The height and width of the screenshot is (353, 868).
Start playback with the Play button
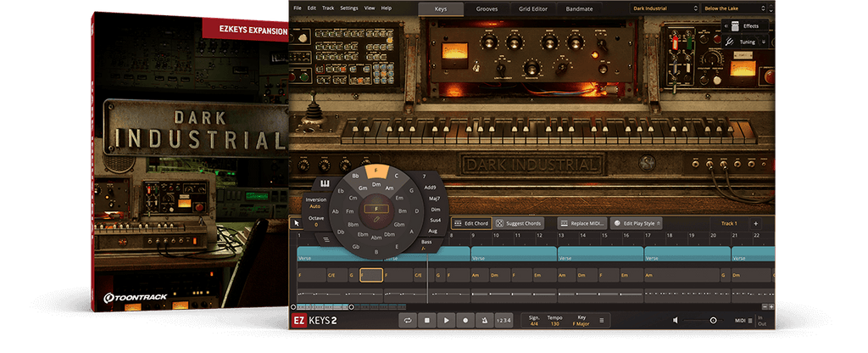[x=446, y=320]
